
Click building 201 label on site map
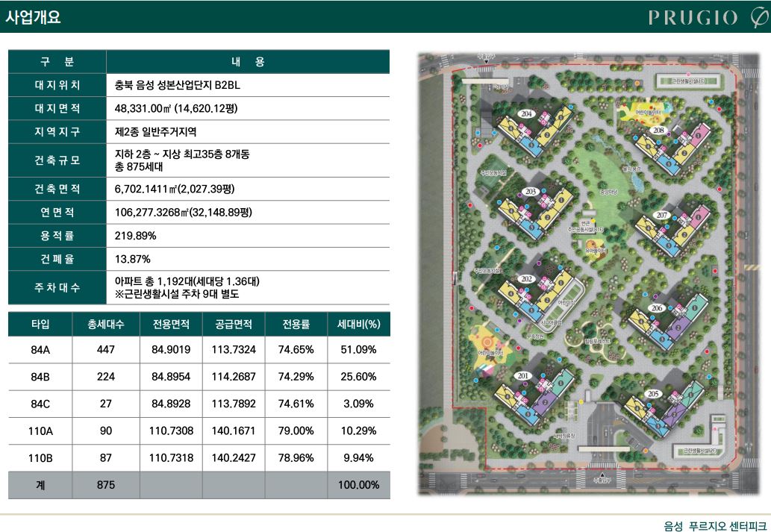coord(522,375)
